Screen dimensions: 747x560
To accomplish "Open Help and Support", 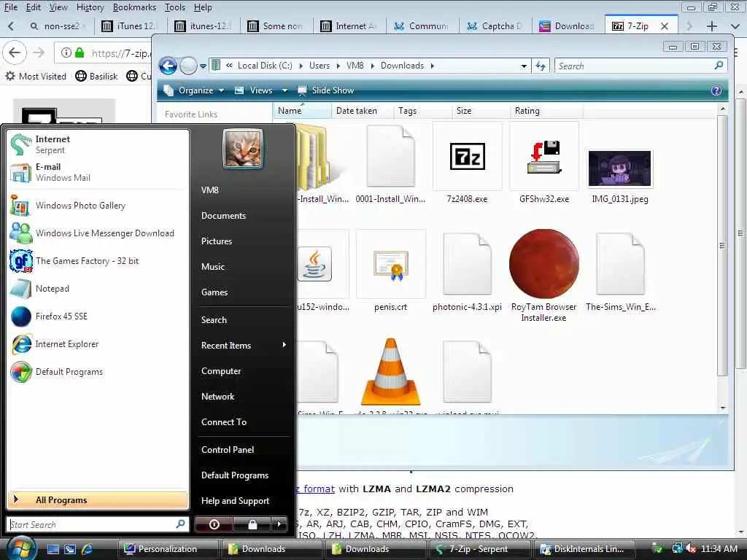I will coord(235,500).
